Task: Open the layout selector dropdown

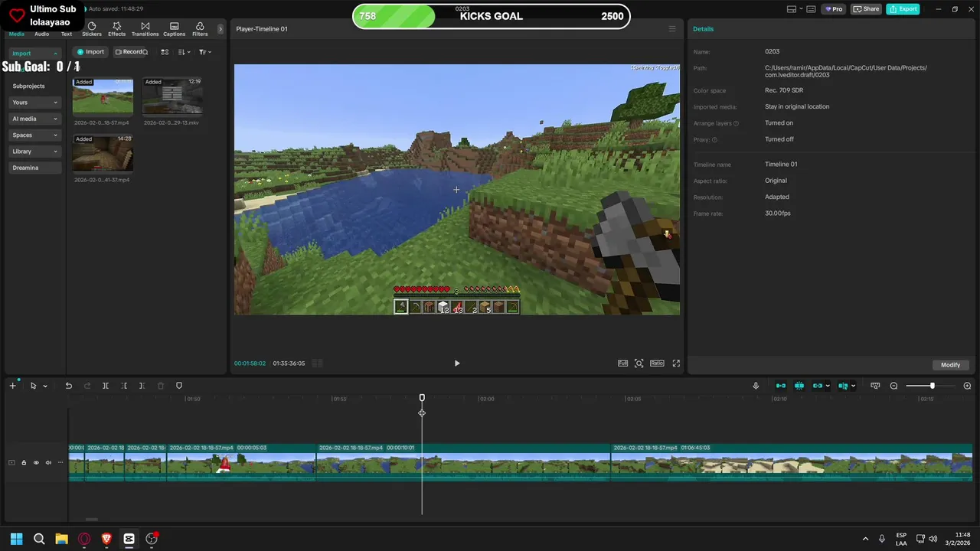Action: (x=795, y=9)
